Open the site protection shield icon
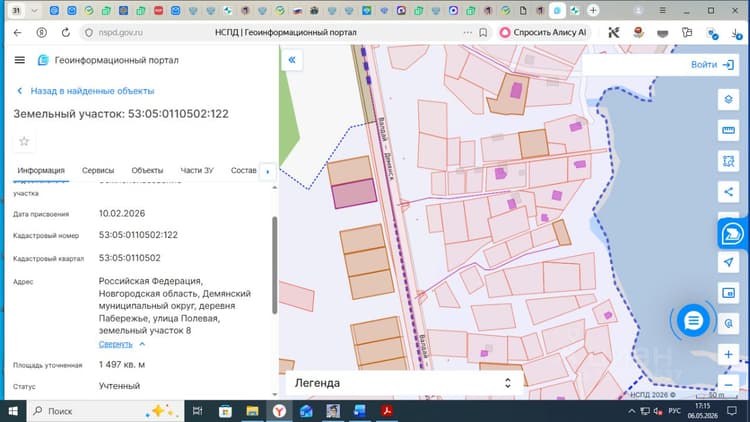The height and width of the screenshot is (422, 750). (x=88, y=33)
